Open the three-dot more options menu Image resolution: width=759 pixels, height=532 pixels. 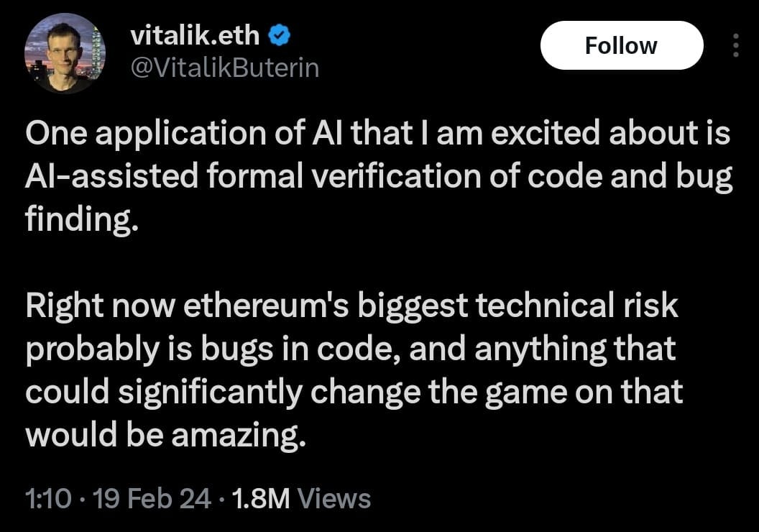click(x=735, y=45)
